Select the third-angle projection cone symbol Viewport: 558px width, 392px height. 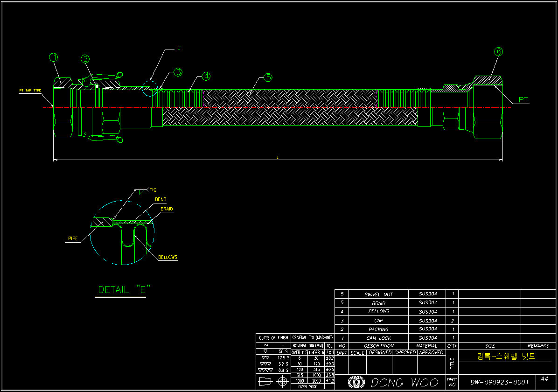click(265, 382)
